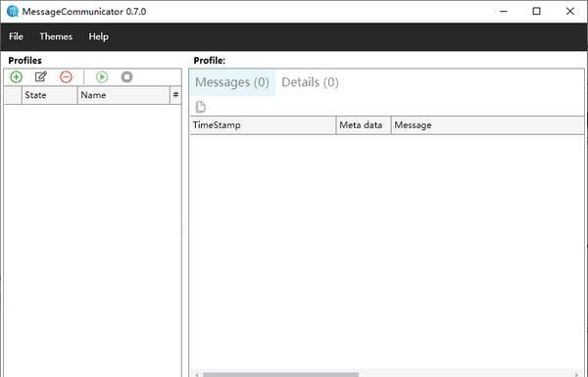Start the profile with green play icon
This screenshot has width=588, height=377.
pyautogui.click(x=102, y=77)
